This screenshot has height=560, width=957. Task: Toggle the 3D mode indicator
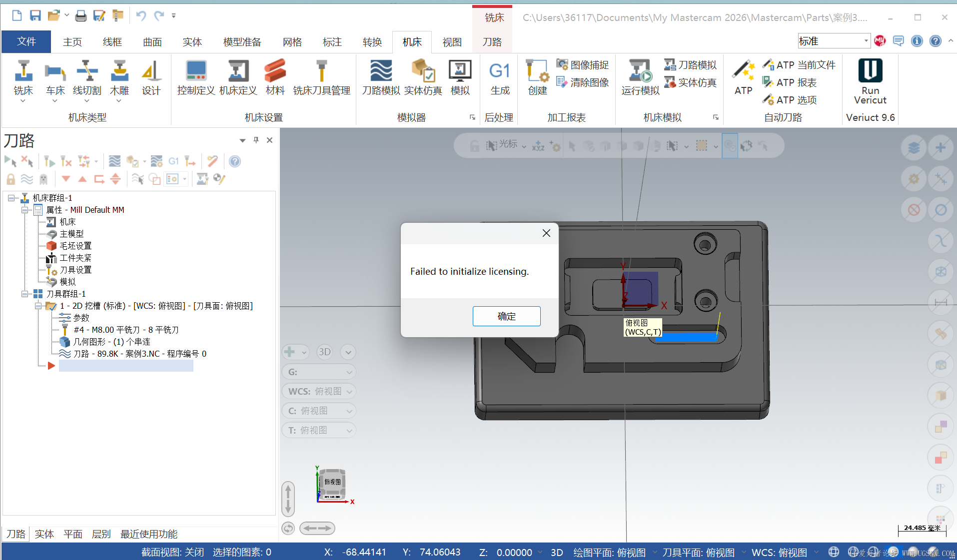(557, 552)
